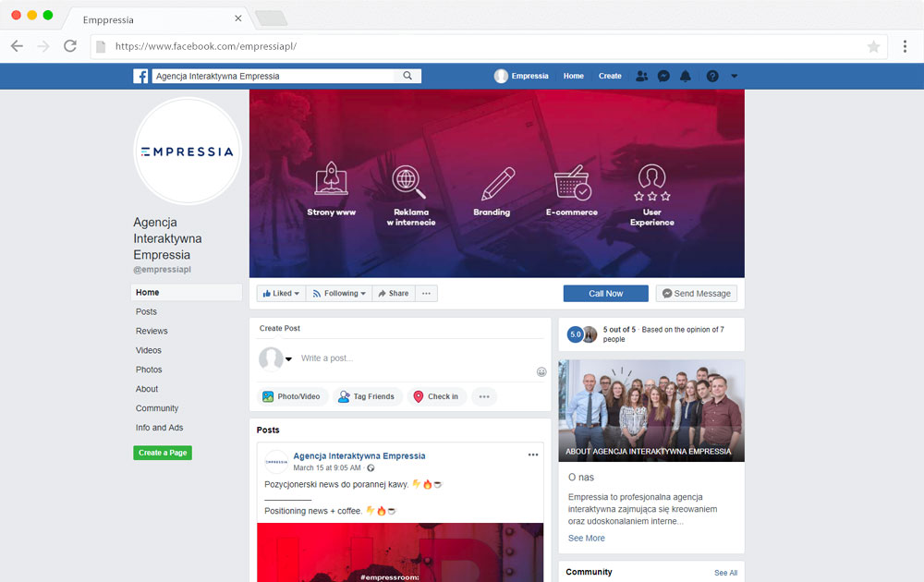924x582 pixels.
Task: Click See More in the O nas section
Action: (587, 538)
